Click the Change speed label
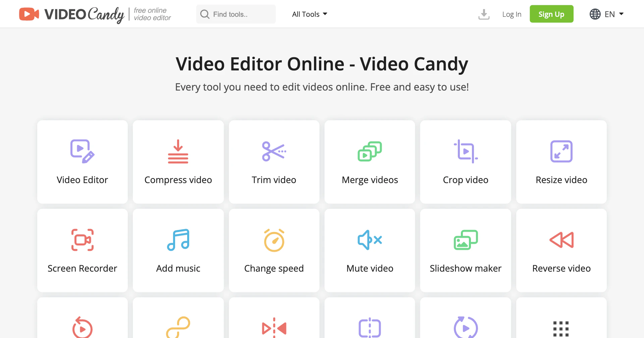Viewport: 644px width, 338px height. click(x=274, y=269)
